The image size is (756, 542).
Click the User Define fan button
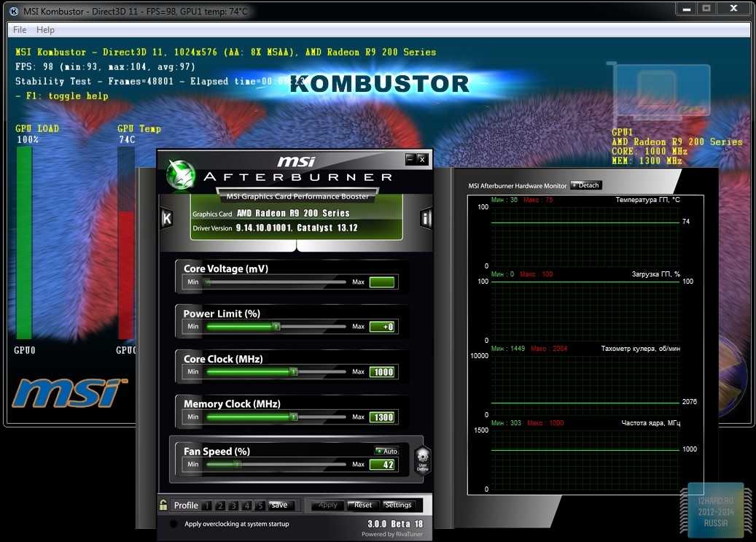pyautogui.click(x=423, y=460)
